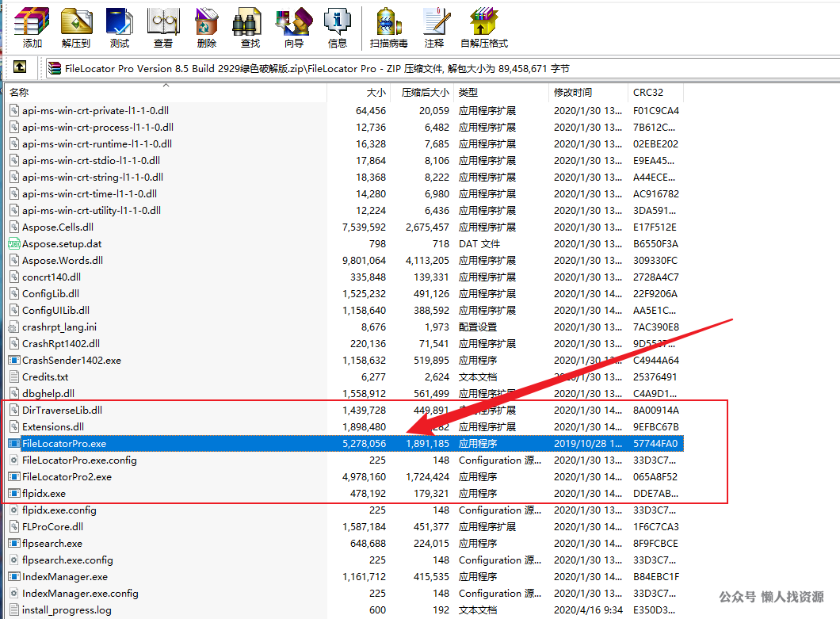Click the Credits.txt document icon
The image size is (840, 619).
(14, 376)
